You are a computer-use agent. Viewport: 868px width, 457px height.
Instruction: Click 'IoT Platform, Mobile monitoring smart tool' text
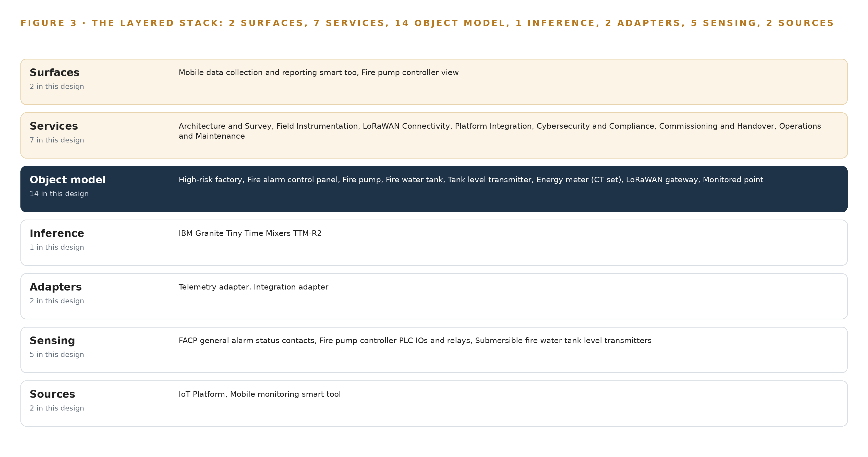[x=259, y=394]
